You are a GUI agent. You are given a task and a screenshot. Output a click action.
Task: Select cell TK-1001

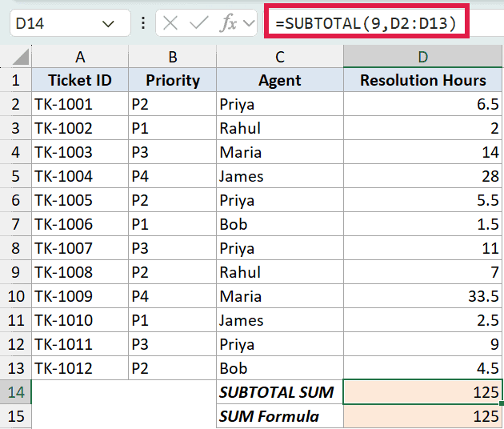click(80, 104)
